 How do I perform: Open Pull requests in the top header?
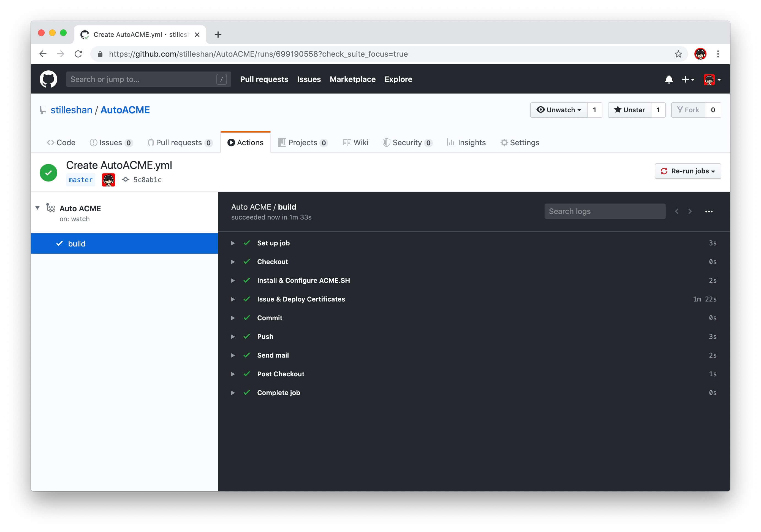coord(264,79)
